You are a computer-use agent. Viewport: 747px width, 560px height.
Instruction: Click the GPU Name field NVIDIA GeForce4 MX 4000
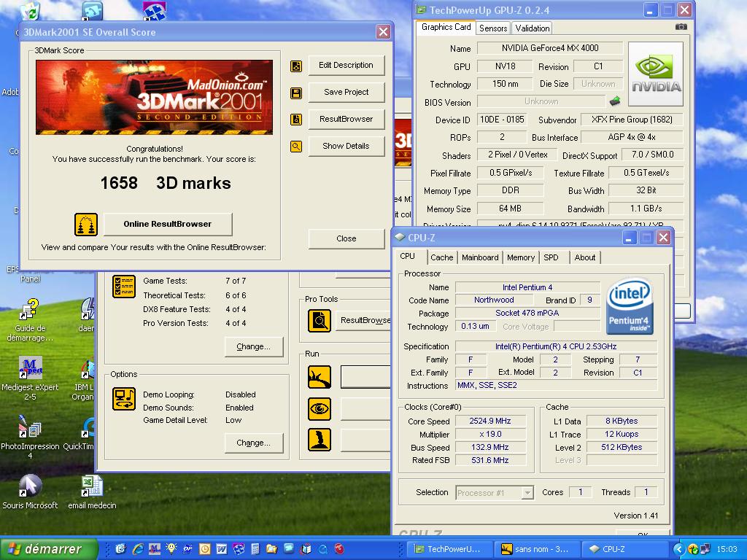550,48
